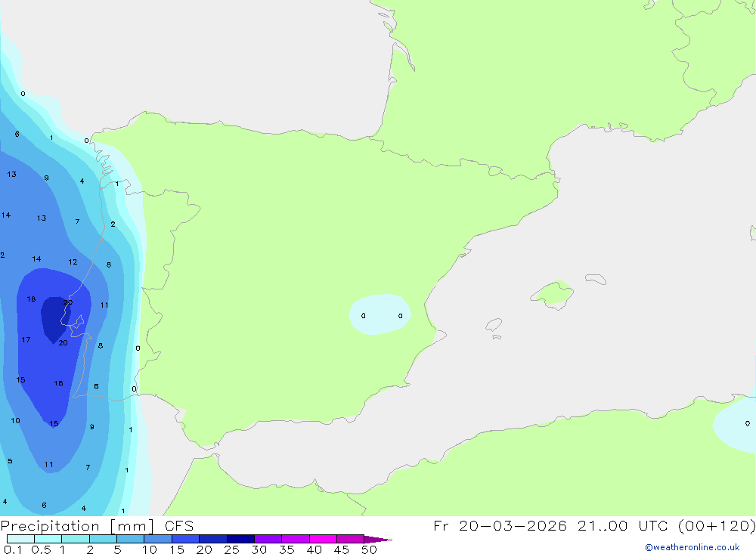Open the weatheronline.co.uk copyright link
Image resolution: width=756 pixels, height=554 pixels.
(x=692, y=547)
